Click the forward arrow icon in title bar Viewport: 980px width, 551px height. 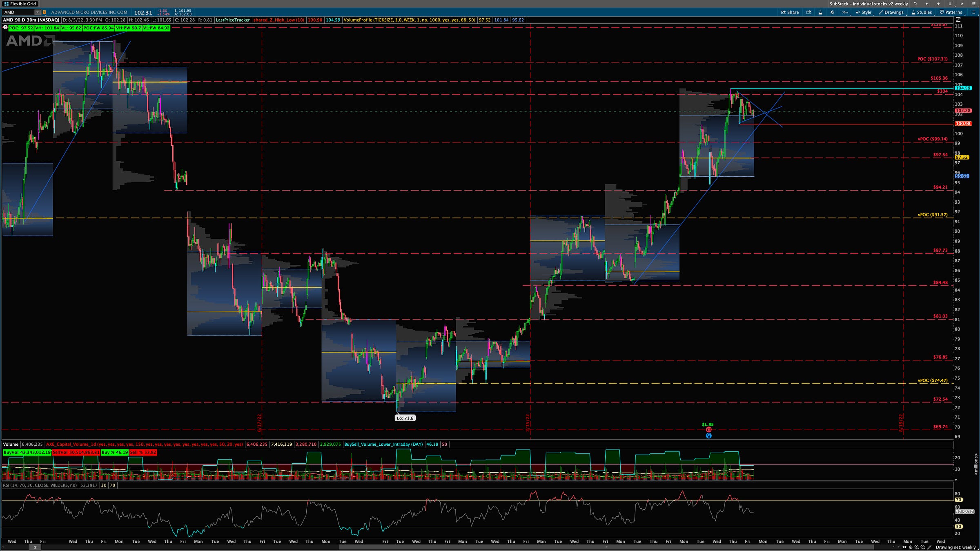tap(938, 4)
